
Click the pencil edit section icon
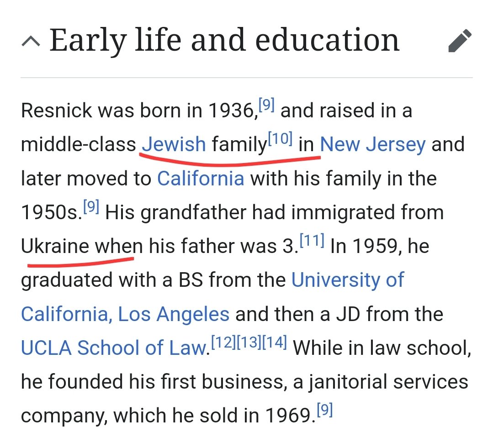pos(459,41)
